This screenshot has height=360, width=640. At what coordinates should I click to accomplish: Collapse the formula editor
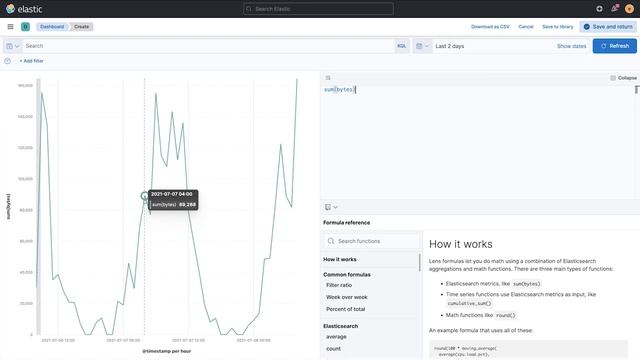[623, 78]
